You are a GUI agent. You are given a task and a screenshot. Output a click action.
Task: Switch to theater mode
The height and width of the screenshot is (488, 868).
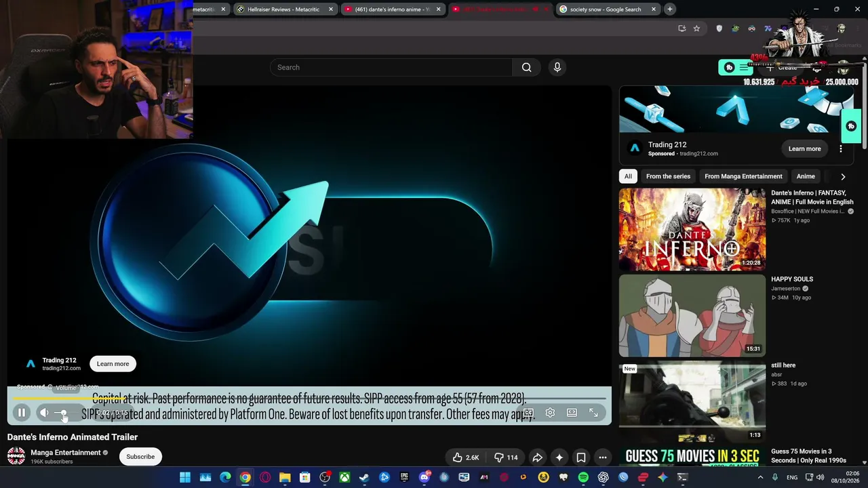(572, 412)
